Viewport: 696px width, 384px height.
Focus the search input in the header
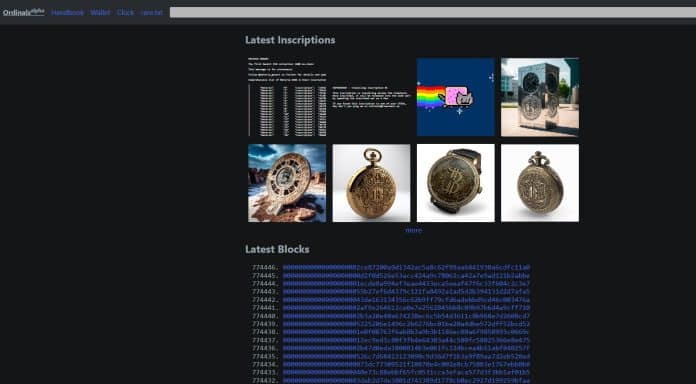tap(433, 12)
